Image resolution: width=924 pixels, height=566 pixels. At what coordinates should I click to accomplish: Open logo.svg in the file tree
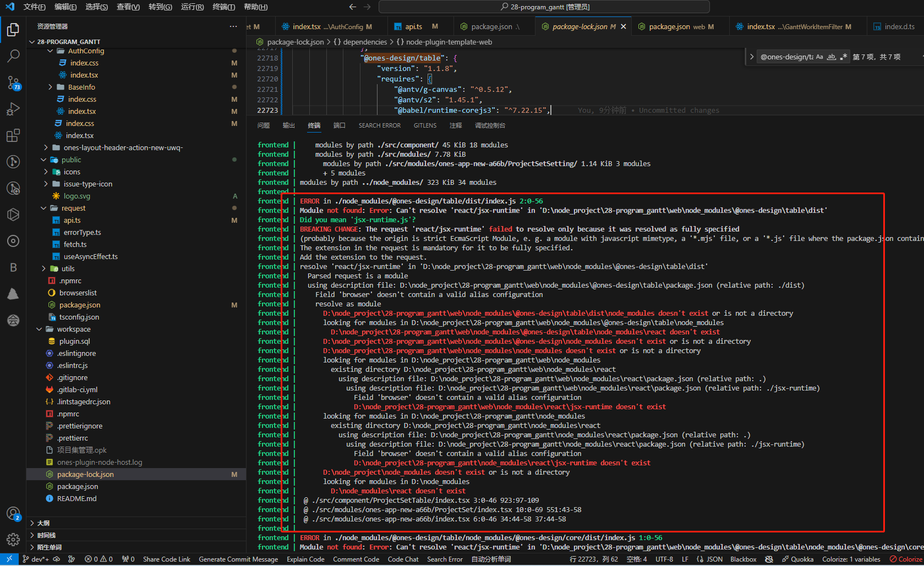pos(136,196)
